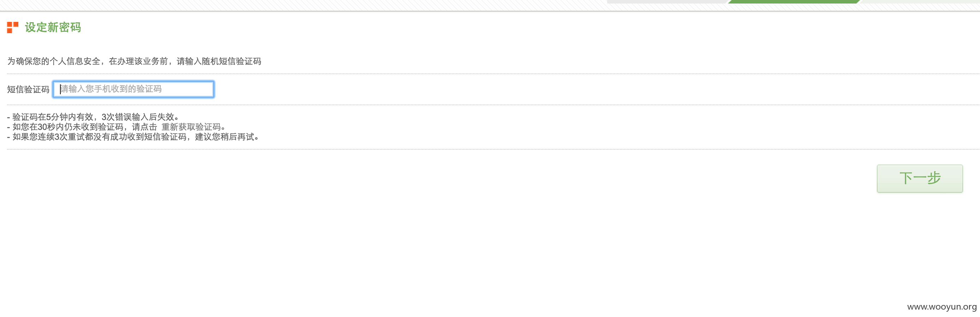Click the 请输入随机短信验证码 phrase
Image resolution: width=980 pixels, height=317 pixels.
[x=219, y=61]
